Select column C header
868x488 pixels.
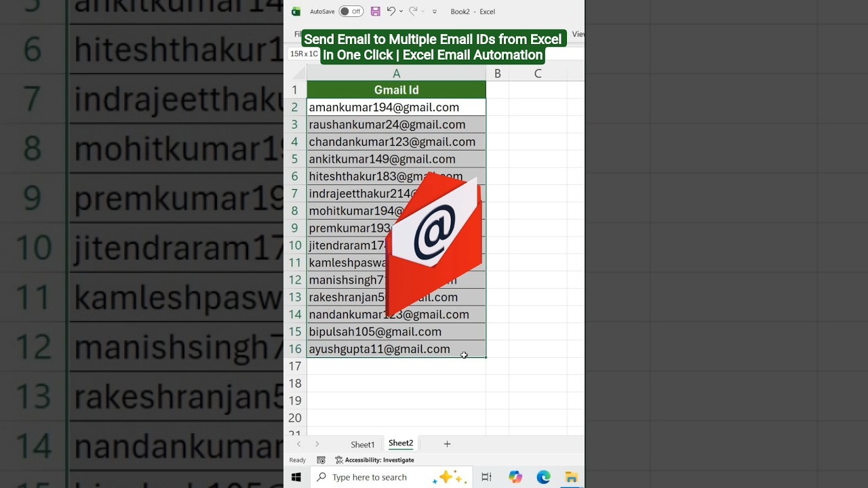pyautogui.click(x=538, y=73)
